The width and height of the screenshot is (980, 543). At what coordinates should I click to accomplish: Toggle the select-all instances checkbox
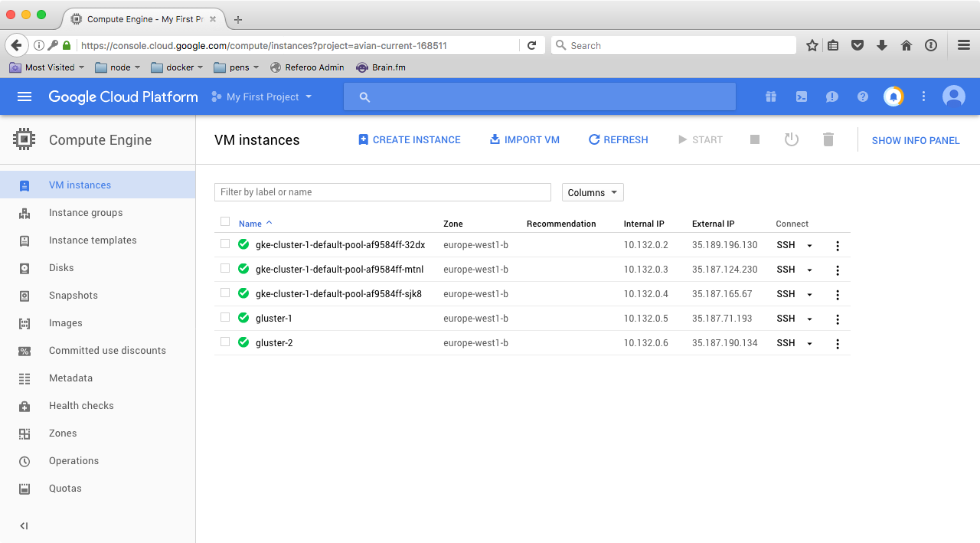[225, 222]
